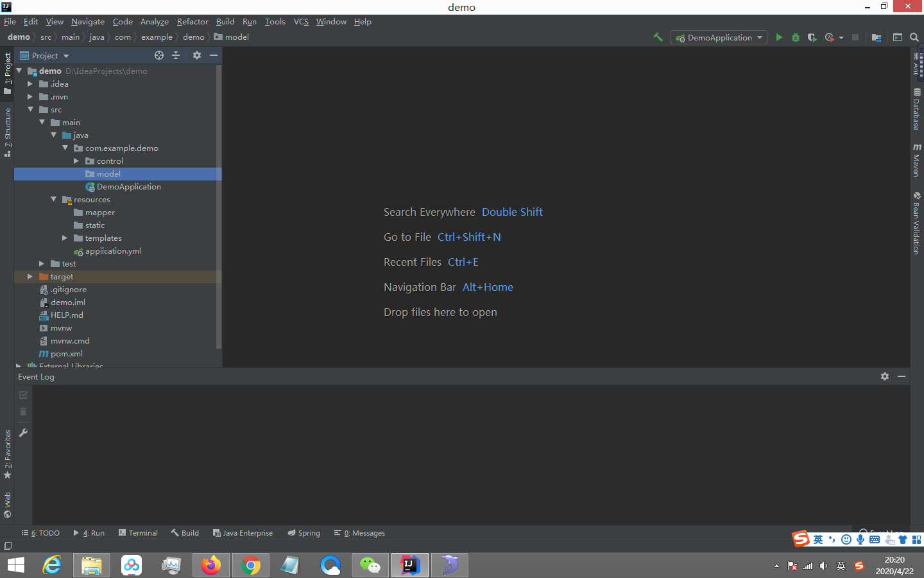Open Firefox from the taskbar
This screenshot has height=578, width=924.
point(211,565)
